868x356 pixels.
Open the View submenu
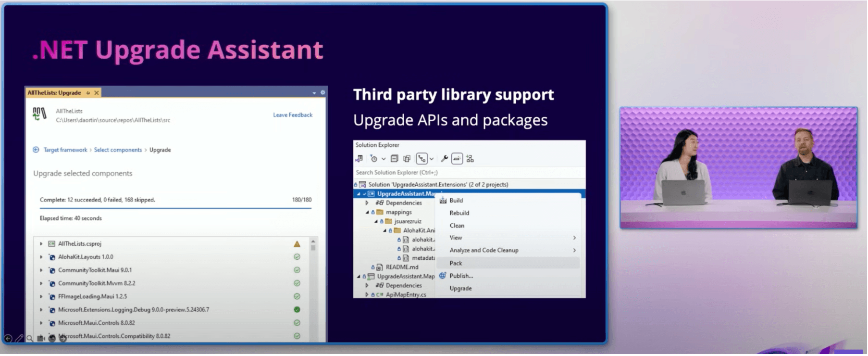pyautogui.click(x=508, y=238)
